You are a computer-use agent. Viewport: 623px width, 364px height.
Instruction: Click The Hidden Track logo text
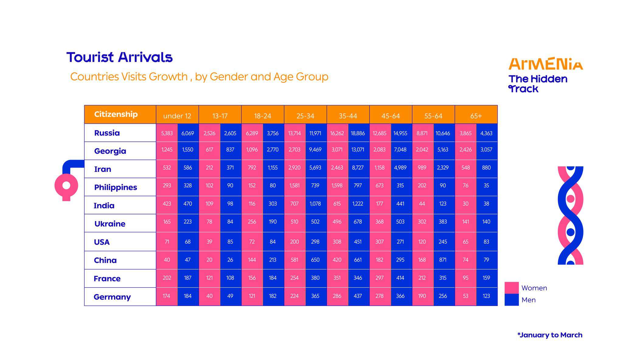coord(538,84)
